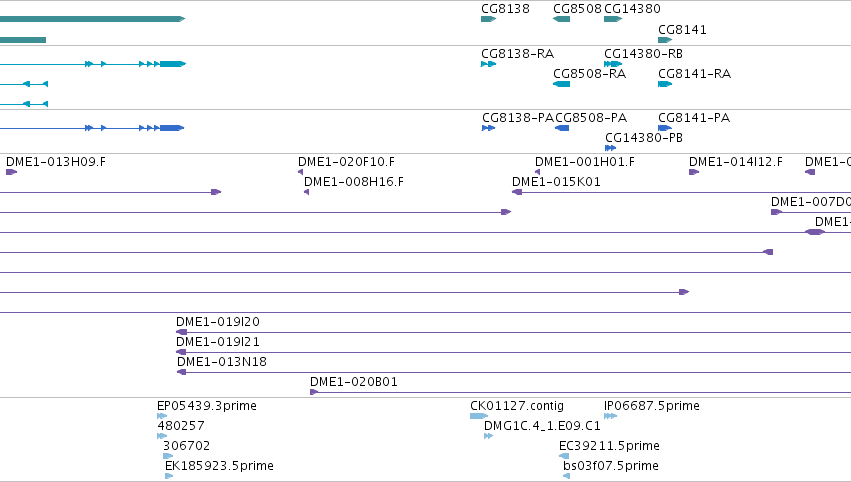This screenshot has width=851, height=482.
Task: Click the 306702 EST label
Action: 186,446
